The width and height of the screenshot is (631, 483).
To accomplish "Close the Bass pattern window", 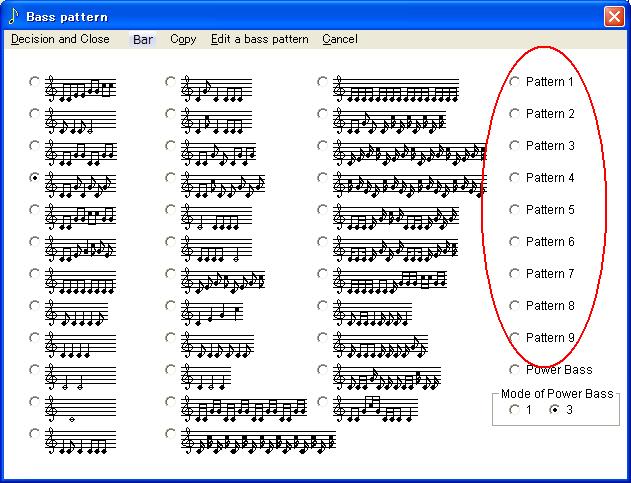I will tap(613, 17).
